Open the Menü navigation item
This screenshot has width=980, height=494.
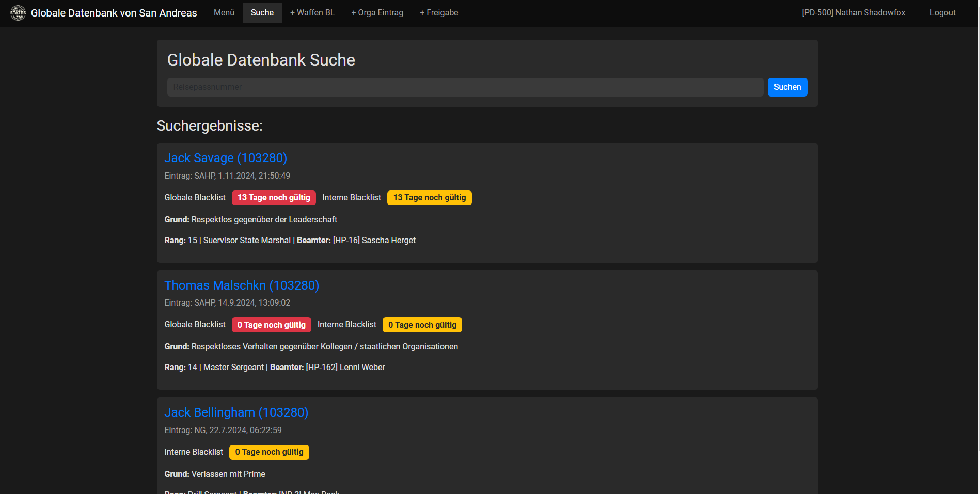pos(224,13)
